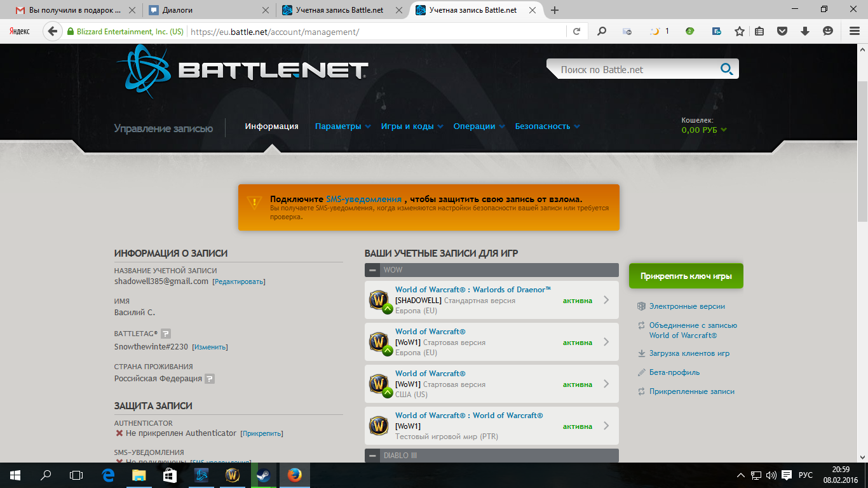
Task: Click the bookmark star icon
Action: click(x=739, y=31)
